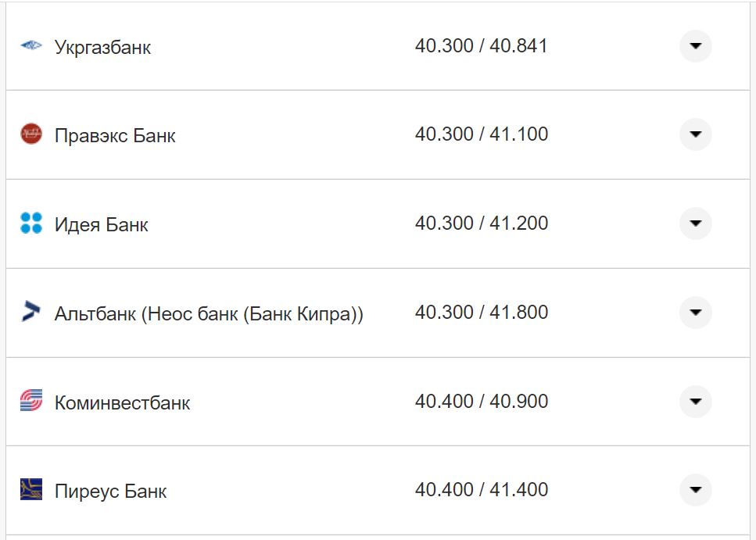The image size is (756, 540).
Task: Expand the Пиреус Банк row arrow
Action: 695,490
